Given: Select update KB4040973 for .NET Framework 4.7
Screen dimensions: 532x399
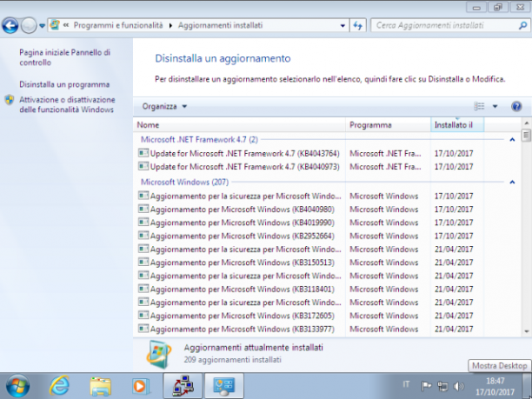Looking at the screenshot, I should tap(244, 167).
